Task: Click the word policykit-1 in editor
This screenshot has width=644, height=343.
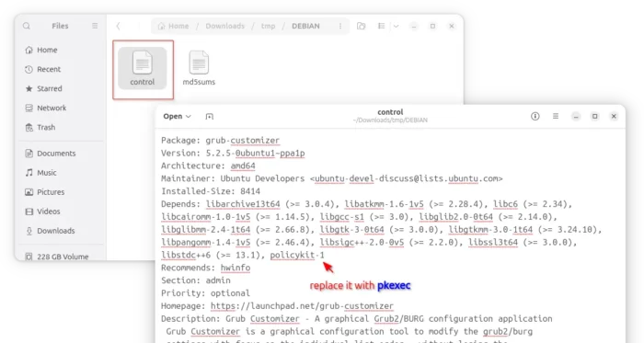Action: 297,256
